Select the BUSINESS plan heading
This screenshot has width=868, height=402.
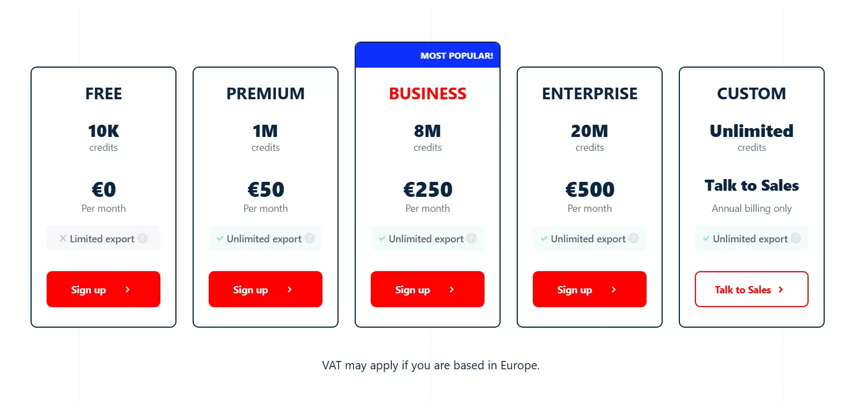tap(427, 94)
